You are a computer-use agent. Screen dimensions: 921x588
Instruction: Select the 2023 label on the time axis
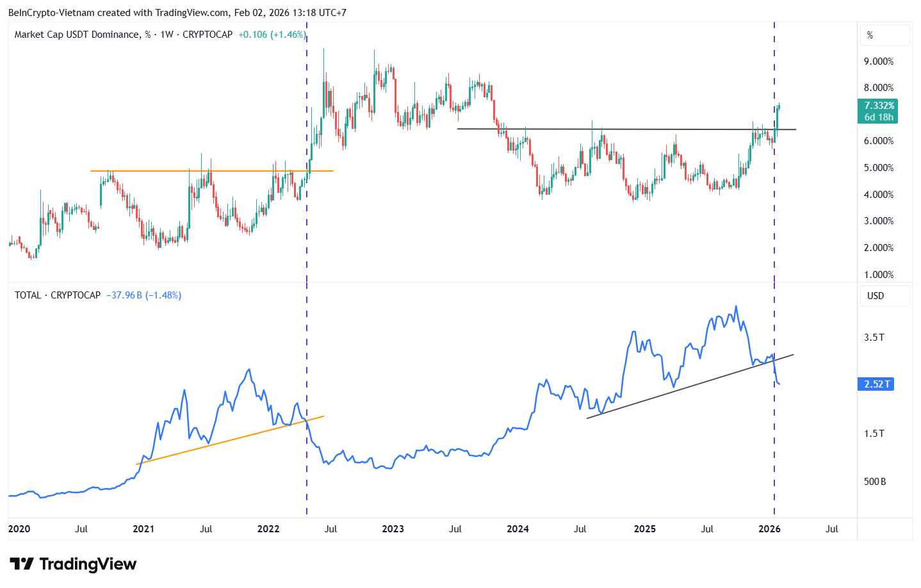tap(393, 529)
